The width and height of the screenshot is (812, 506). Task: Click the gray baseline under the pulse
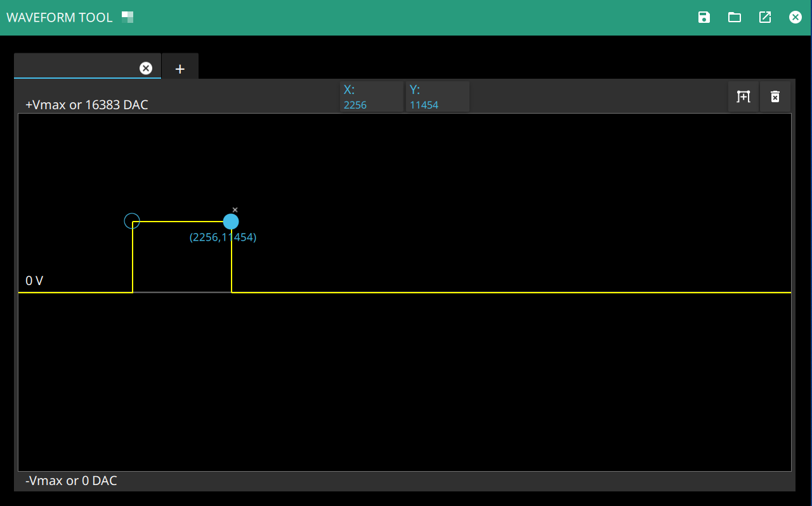click(x=181, y=292)
